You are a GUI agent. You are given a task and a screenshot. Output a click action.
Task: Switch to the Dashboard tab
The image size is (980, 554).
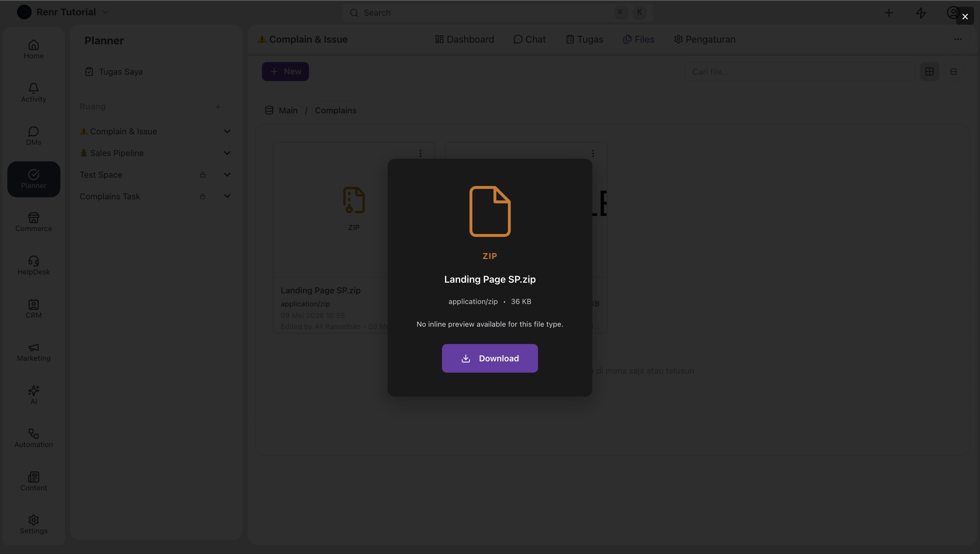coord(464,39)
